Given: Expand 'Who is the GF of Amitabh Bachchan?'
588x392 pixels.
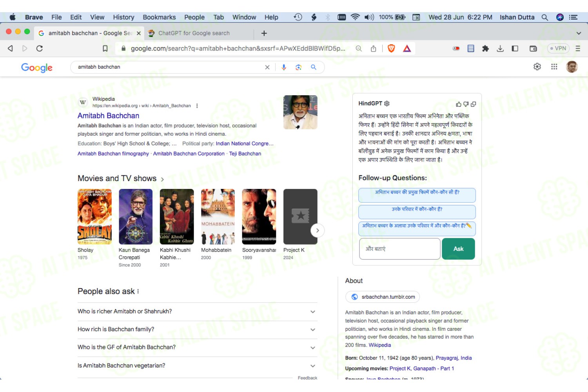Looking at the screenshot, I should click(198, 348).
